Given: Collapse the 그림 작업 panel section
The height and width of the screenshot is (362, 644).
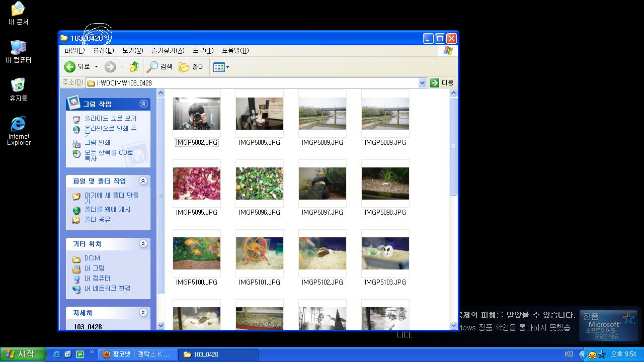Looking at the screenshot, I should point(143,104).
